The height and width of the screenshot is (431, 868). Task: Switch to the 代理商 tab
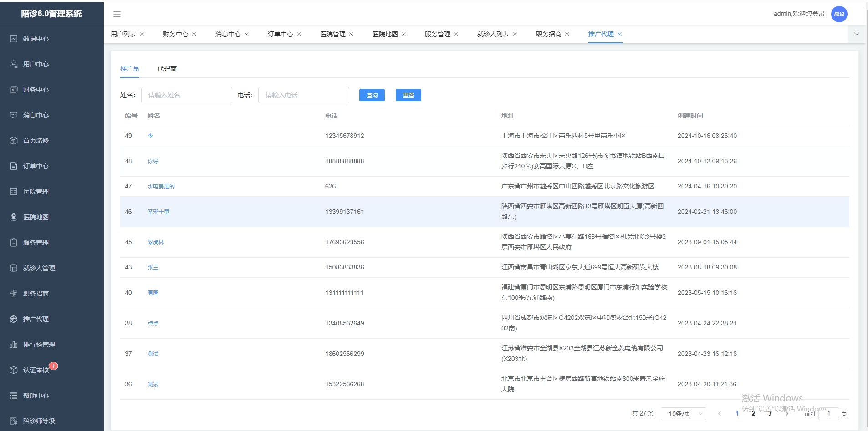point(167,69)
